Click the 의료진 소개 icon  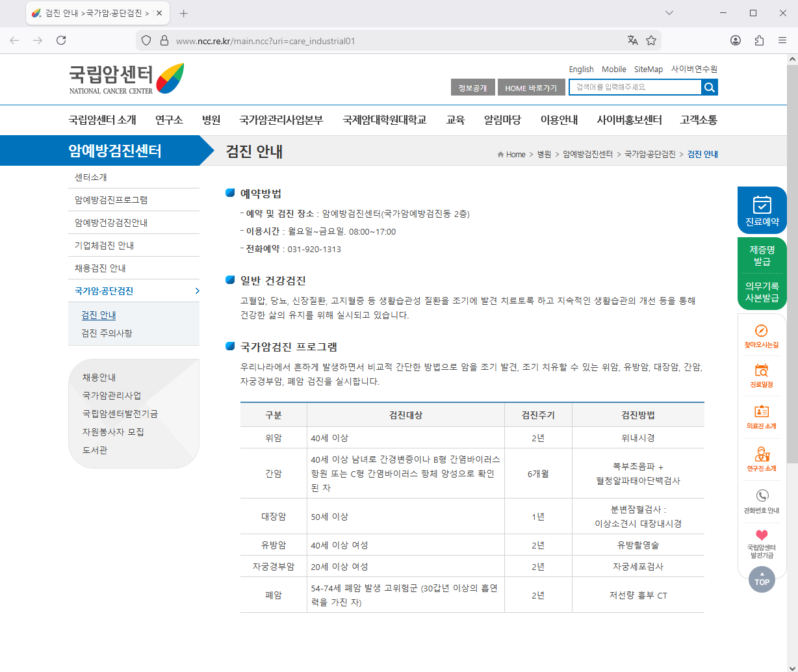(762, 411)
